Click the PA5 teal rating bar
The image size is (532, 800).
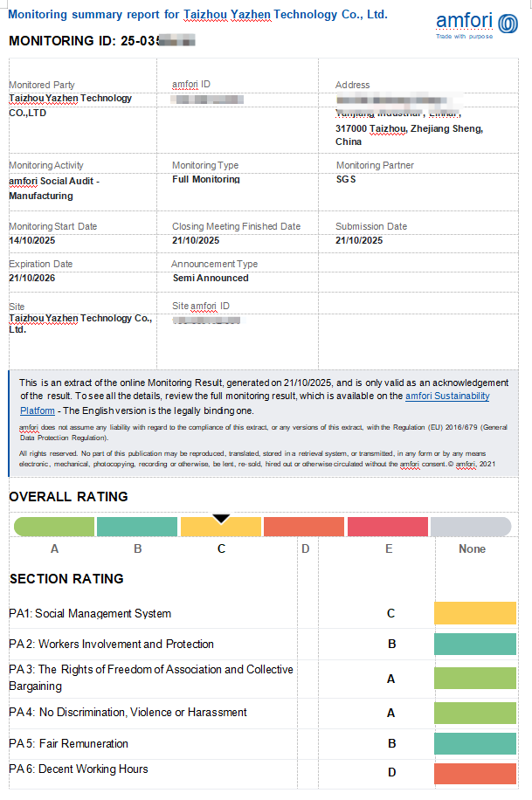pos(475,743)
